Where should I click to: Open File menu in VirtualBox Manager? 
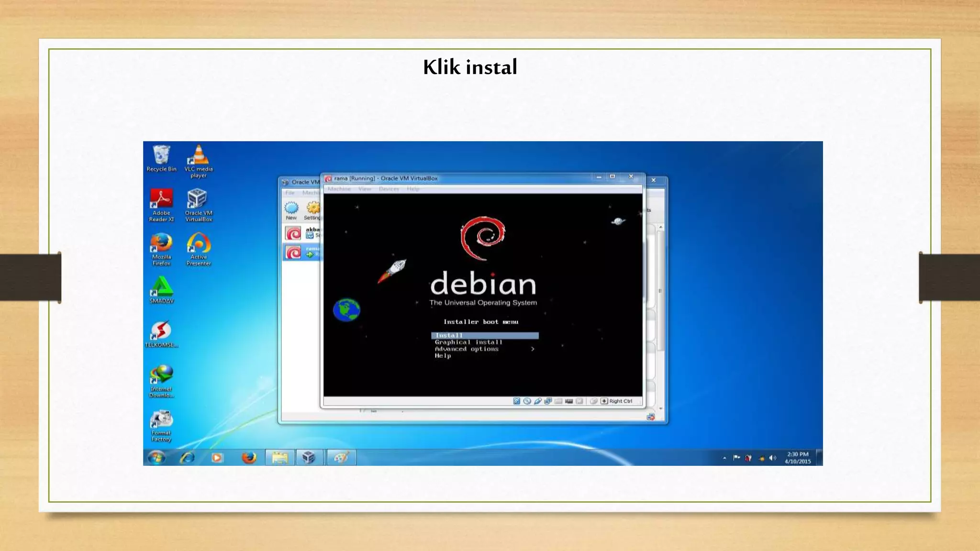pos(290,193)
